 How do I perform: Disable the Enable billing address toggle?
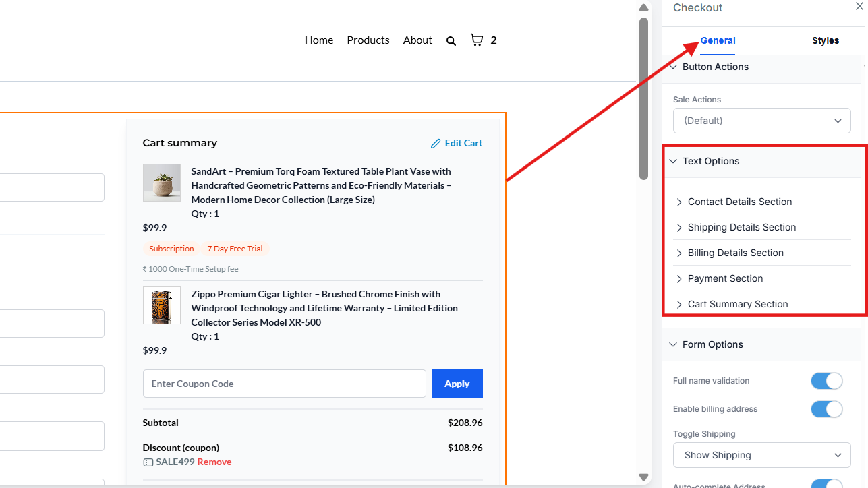(826, 409)
